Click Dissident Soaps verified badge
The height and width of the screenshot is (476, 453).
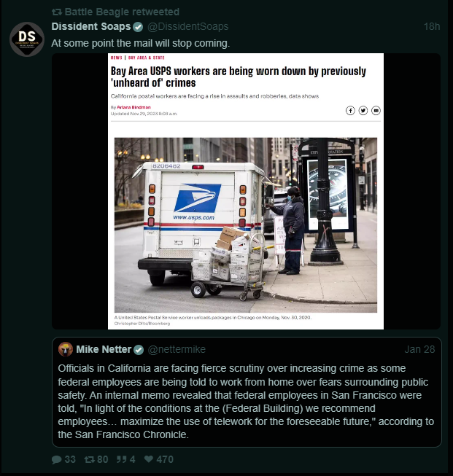pos(139,27)
